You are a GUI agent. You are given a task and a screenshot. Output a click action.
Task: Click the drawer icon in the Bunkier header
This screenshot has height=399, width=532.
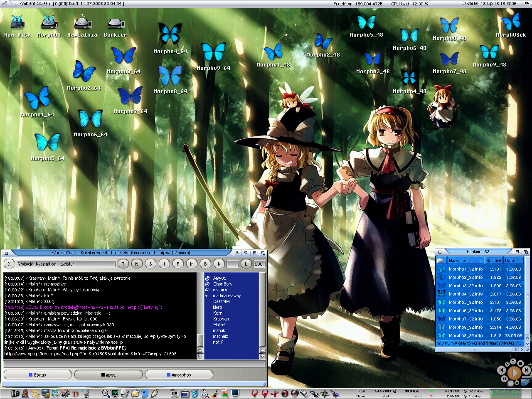tap(441, 261)
